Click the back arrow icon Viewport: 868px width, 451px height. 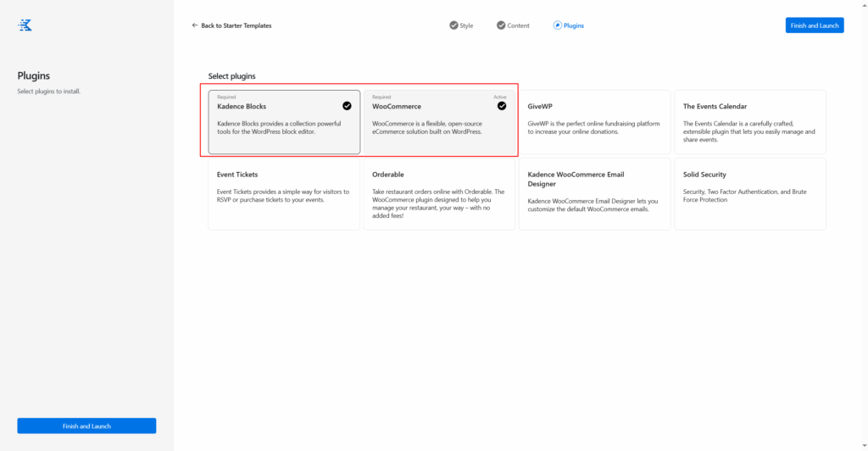pyautogui.click(x=195, y=25)
